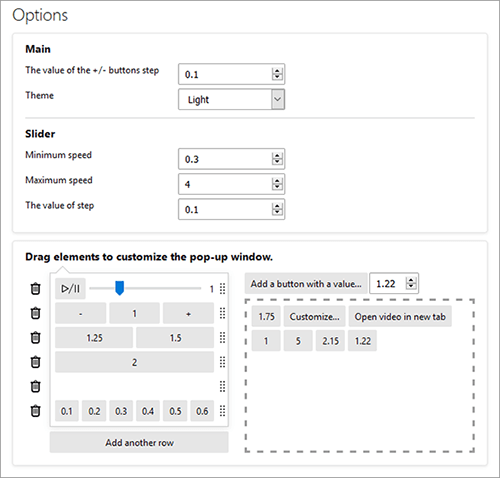This screenshot has width=500, height=478.
Task: Select the 0.5 speed button
Action: pos(175,411)
